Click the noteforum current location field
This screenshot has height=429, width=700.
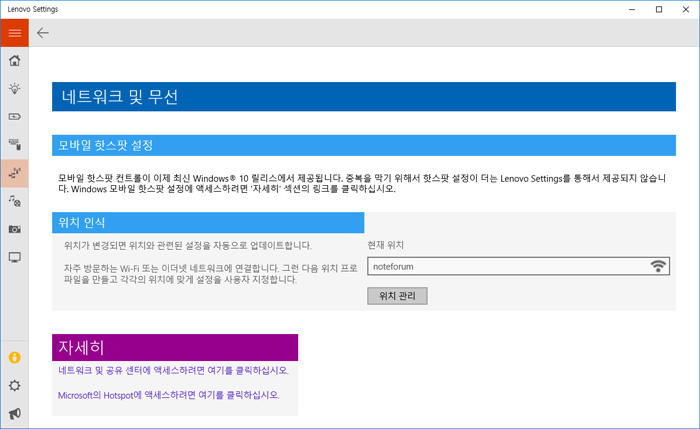[518, 266]
